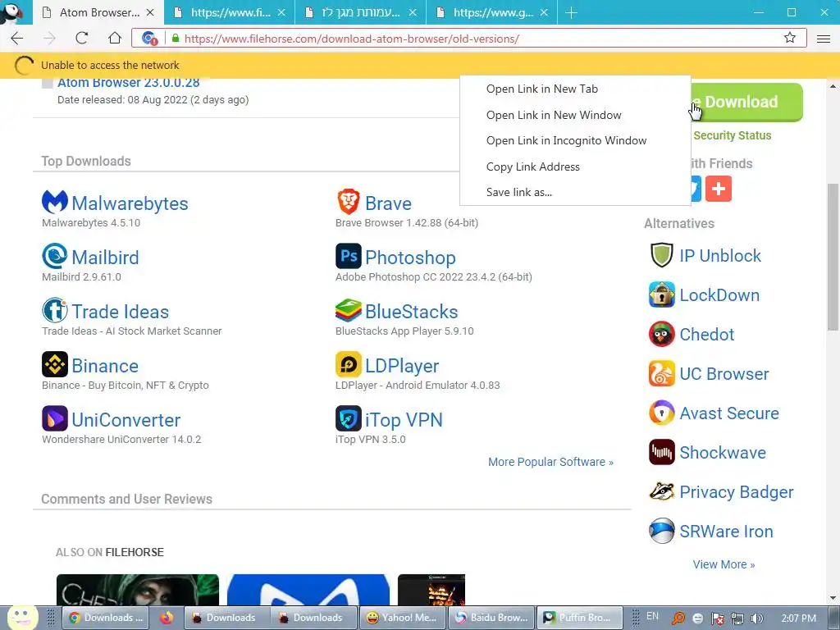Screen dimensions: 840x630
Task: Open the home page icon
Action: pos(115,38)
